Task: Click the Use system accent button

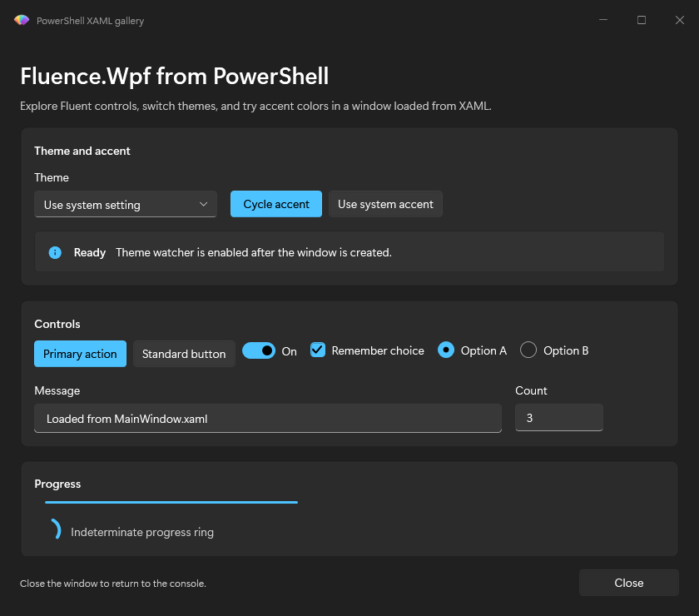Action: [x=385, y=204]
